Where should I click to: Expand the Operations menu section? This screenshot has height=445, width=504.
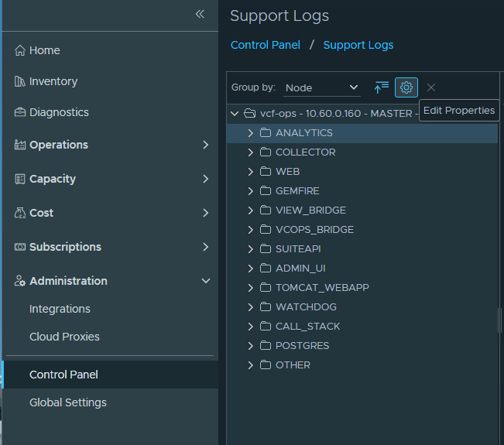(x=205, y=145)
